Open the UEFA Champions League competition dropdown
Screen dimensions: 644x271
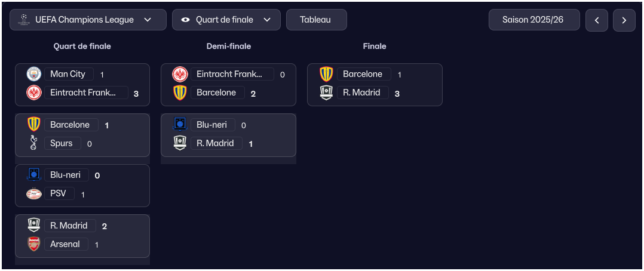pyautogui.click(x=88, y=20)
